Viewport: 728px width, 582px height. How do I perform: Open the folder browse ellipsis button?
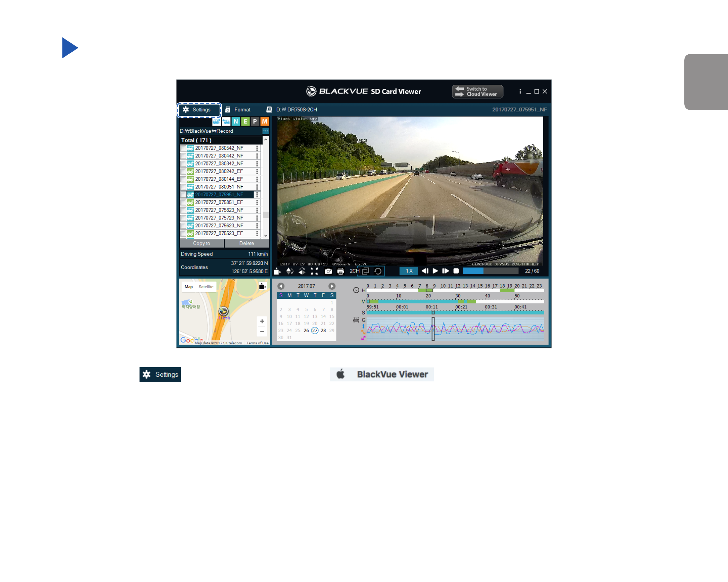click(x=265, y=131)
